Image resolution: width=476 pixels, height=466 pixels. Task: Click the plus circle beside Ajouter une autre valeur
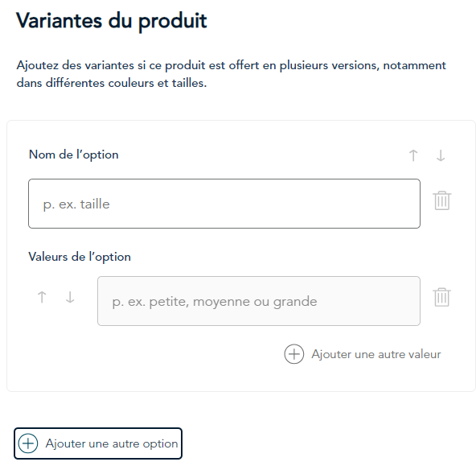click(x=293, y=354)
